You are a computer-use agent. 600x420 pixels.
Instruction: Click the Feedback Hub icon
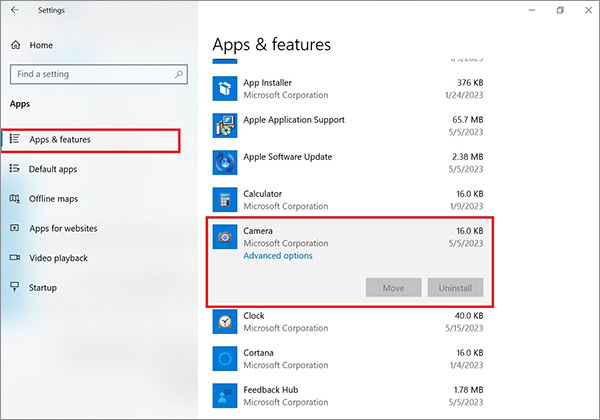pyautogui.click(x=225, y=396)
